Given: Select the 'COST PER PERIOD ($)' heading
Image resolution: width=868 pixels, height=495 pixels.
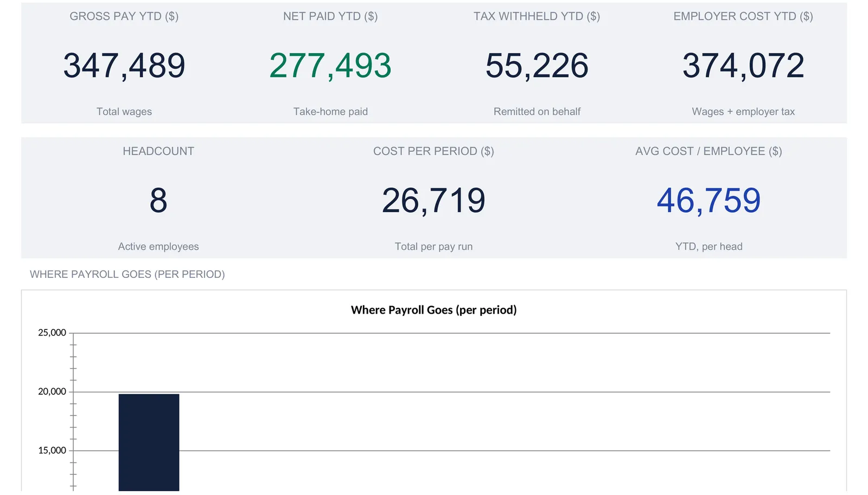Looking at the screenshot, I should click(433, 151).
